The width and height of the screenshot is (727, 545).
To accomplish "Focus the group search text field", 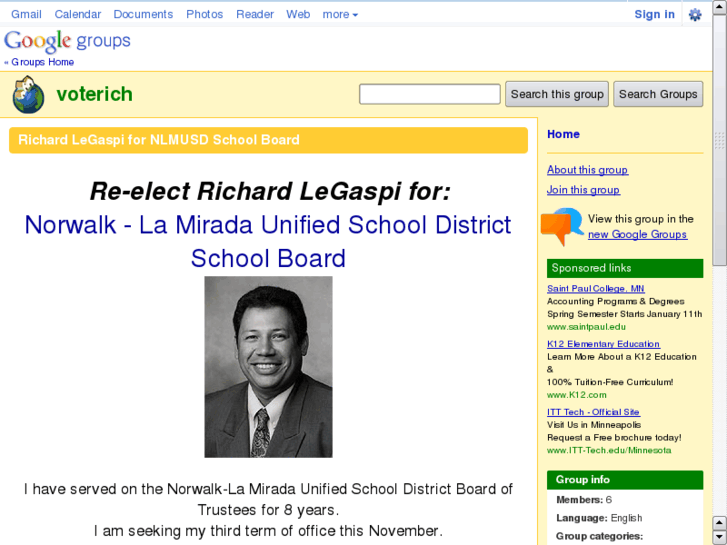I will 429,94.
